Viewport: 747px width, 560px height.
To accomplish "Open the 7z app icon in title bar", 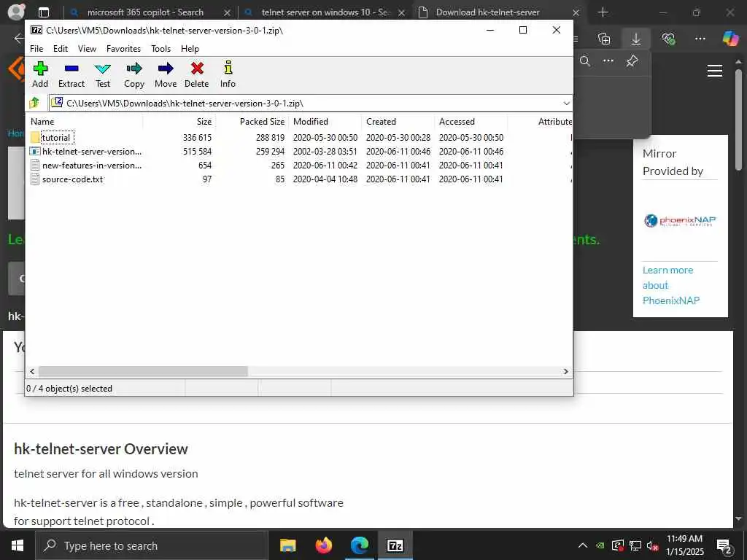I will pyautogui.click(x=36, y=30).
